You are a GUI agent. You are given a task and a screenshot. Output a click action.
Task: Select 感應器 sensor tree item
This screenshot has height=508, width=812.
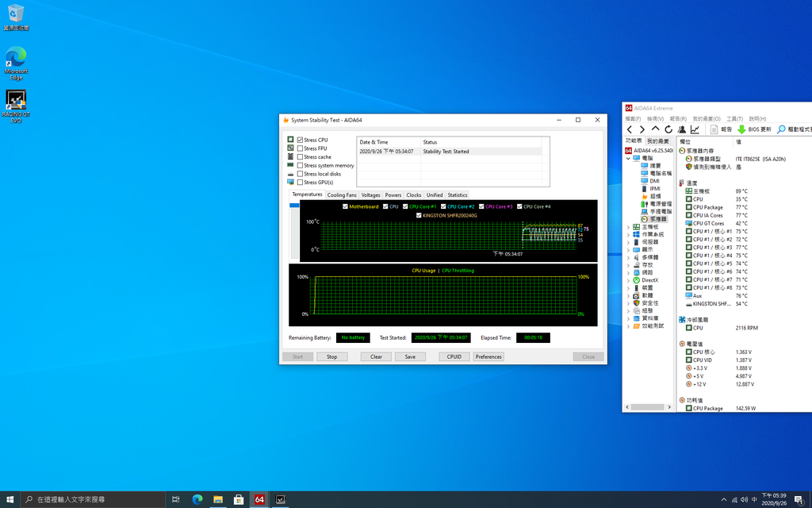point(654,219)
